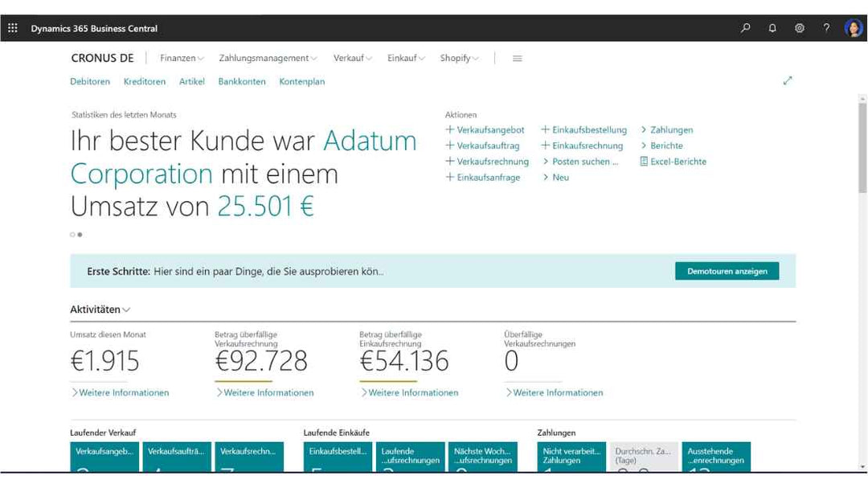The height and width of the screenshot is (488, 868).
Task: Open the user profile avatar
Action: (x=853, y=28)
